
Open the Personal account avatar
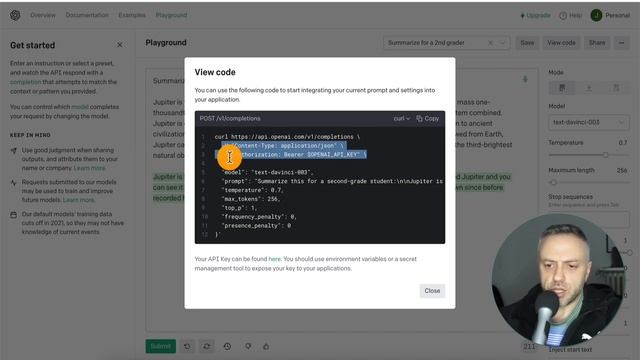coord(596,16)
